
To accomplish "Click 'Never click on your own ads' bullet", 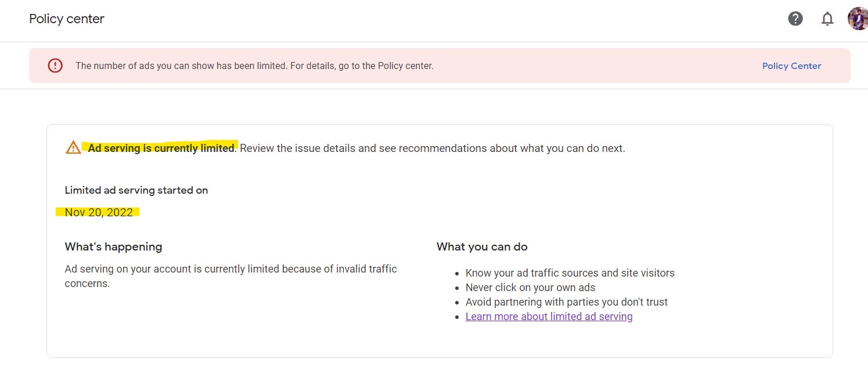I will point(530,288).
